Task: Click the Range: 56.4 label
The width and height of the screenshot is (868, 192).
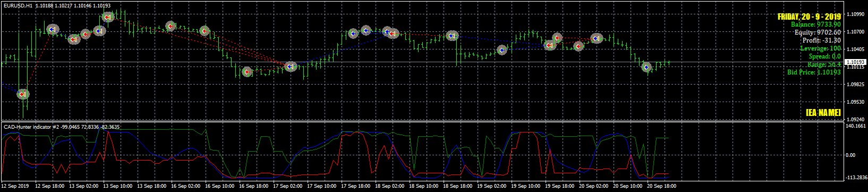Action: [824, 64]
